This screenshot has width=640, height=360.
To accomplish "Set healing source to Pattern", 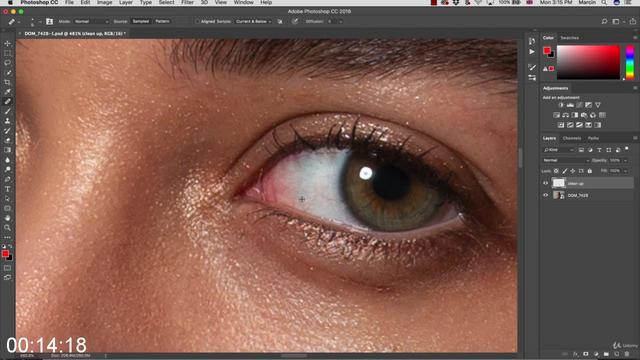I will pyautogui.click(x=162, y=21).
